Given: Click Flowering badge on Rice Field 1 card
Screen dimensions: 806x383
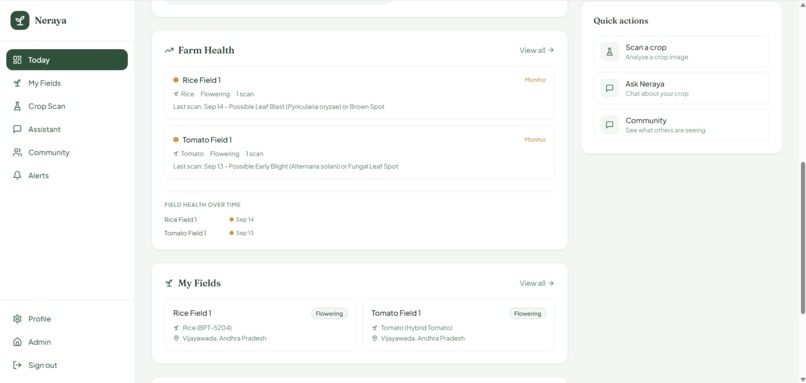Looking at the screenshot, I should pyautogui.click(x=329, y=314).
